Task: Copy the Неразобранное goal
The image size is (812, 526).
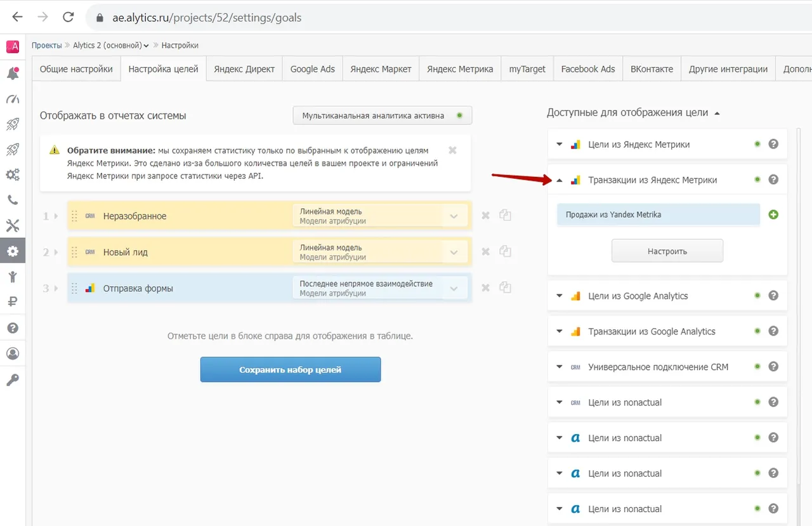Action: [x=506, y=216]
